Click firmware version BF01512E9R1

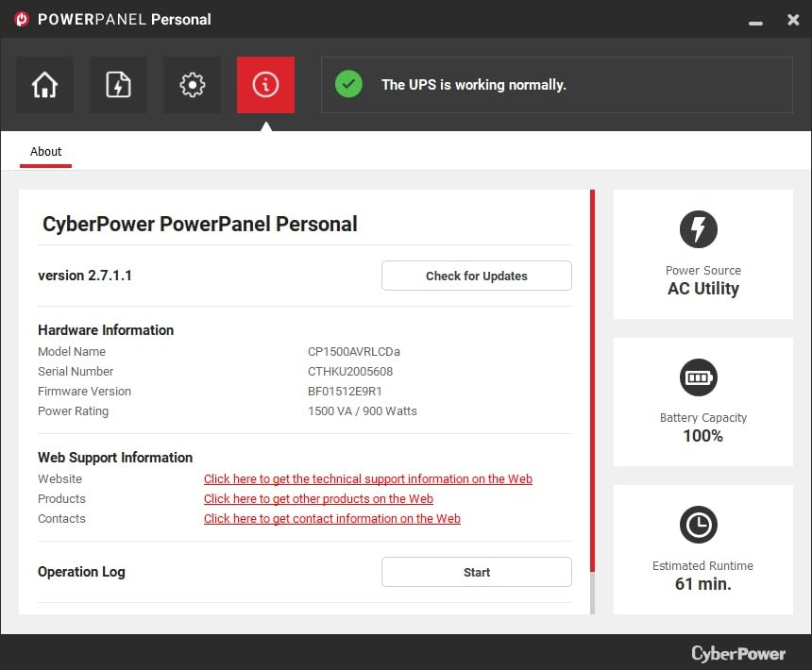[x=345, y=391]
